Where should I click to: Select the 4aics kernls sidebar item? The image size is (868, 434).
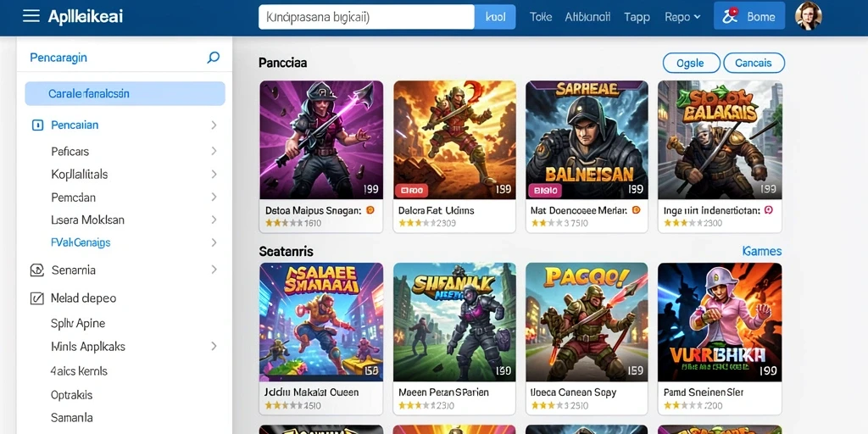[79, 371]
